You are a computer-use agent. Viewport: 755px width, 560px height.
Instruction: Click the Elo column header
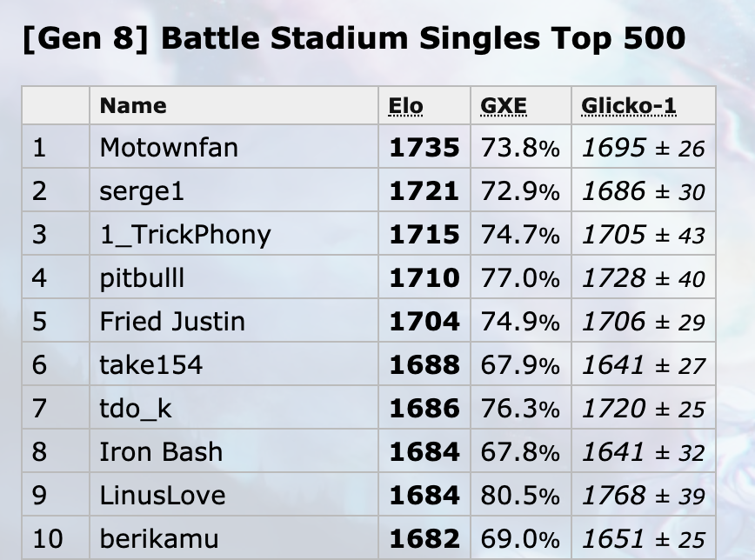[405, 106]
